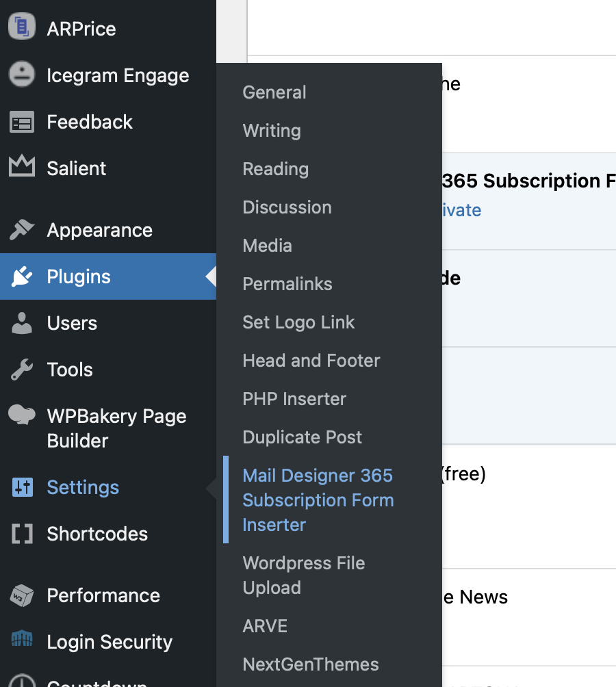This screenshot has width=616, height=687.
Task: Click the Appearance paintbrush icon
Action: (21, 230)
